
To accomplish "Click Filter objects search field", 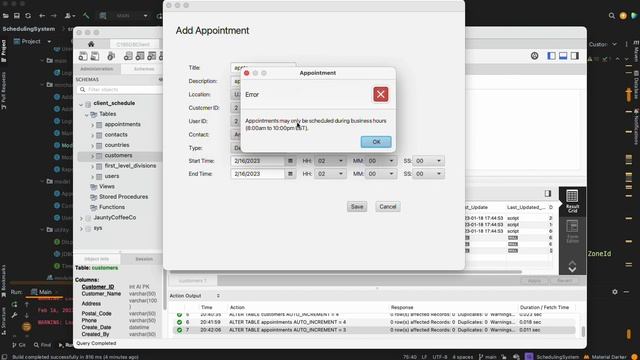I will tap(120, 89).
